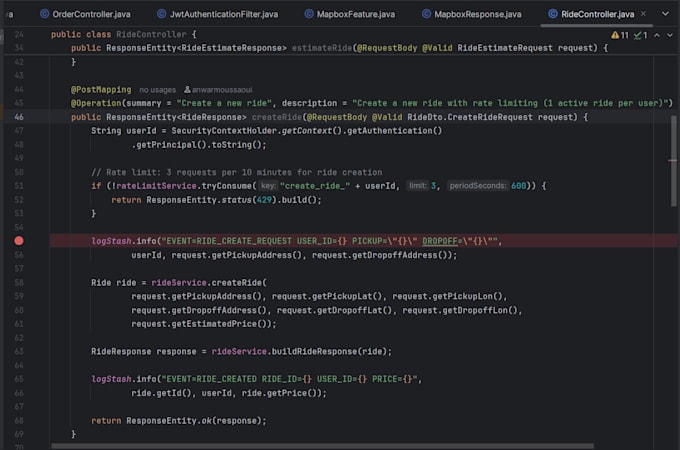Image resolution: width=680 pixels, height=450 pixels.
Task: Click the class icon on JwtAuthenticationFilter.java tab
Action: pos(161,14)
